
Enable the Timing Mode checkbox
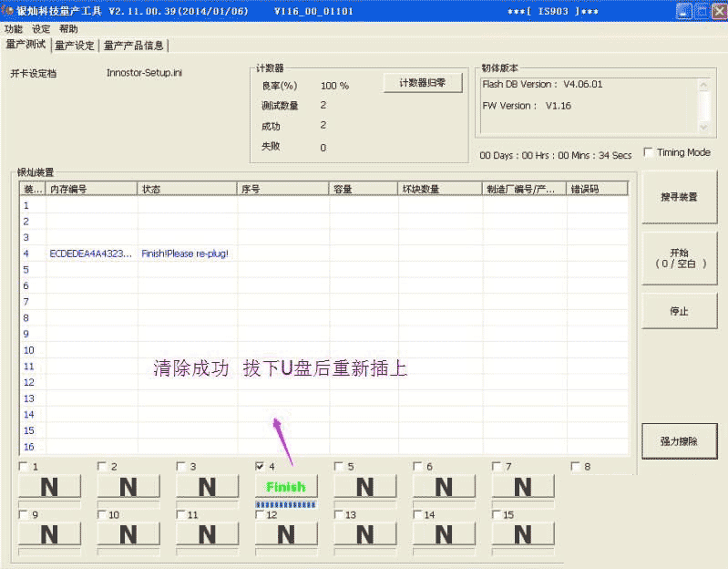tap(648, 152)
